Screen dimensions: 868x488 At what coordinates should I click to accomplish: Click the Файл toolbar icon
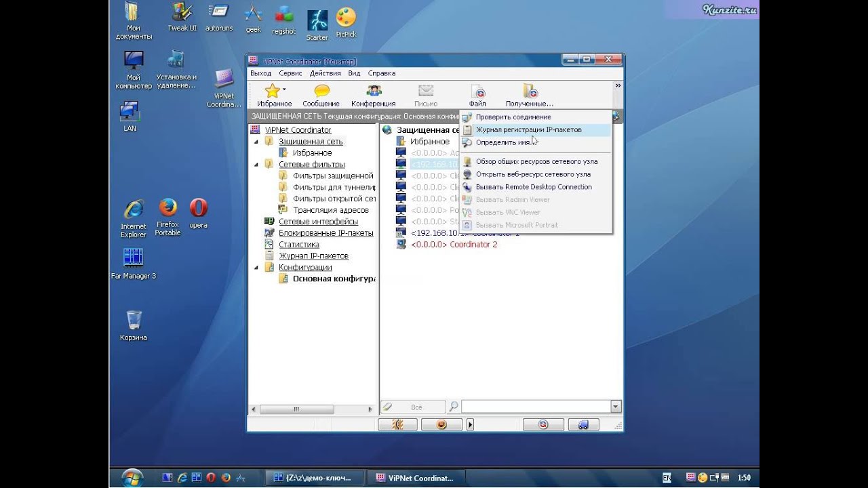pyautogui.click(x=477, y=96)
